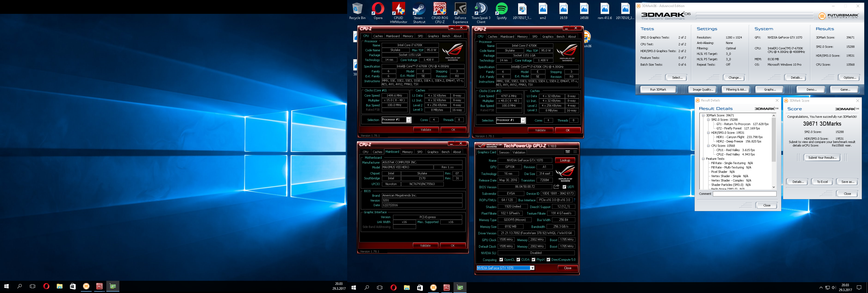The image size is (868, 293).
Task: Click the Search icon on the left taskbar
Action: click(x=20, y=286)
